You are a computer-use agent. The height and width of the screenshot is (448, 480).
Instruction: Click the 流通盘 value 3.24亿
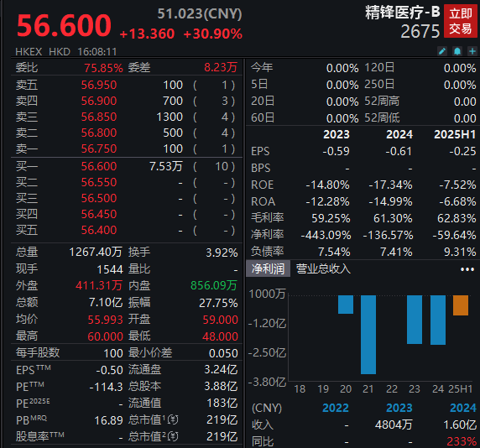click(221, 369)
